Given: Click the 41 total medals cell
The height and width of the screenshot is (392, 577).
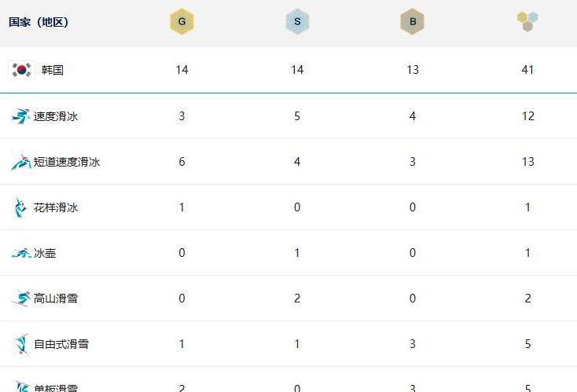Looking at the screenshot, I should click(x=527, y=70).
